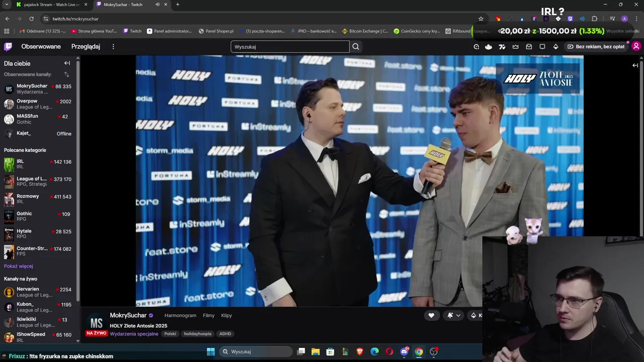
Task: Reload the page
Action: click(31, 19)
